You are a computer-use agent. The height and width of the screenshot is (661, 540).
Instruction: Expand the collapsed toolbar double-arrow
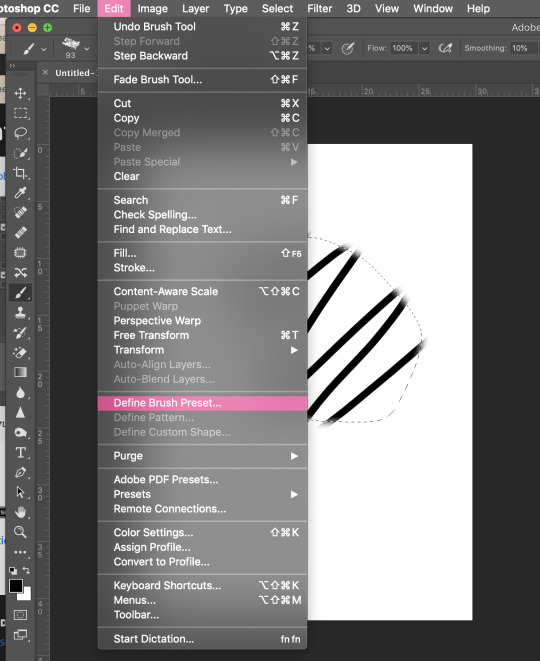click(x=12, y=66)
